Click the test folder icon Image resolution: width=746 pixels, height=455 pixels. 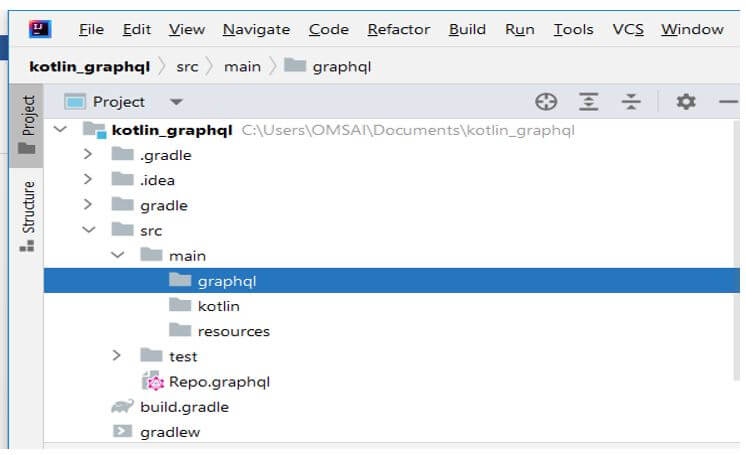[151, 356]
